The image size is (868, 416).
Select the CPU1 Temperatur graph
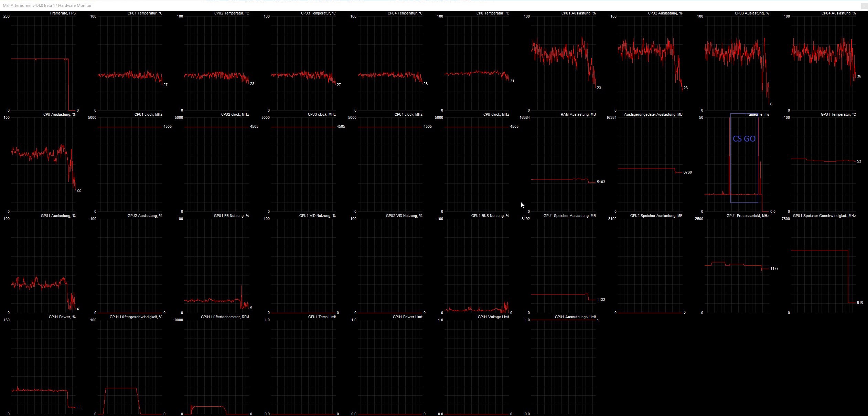pyautogui.click(x=130, y=63)
